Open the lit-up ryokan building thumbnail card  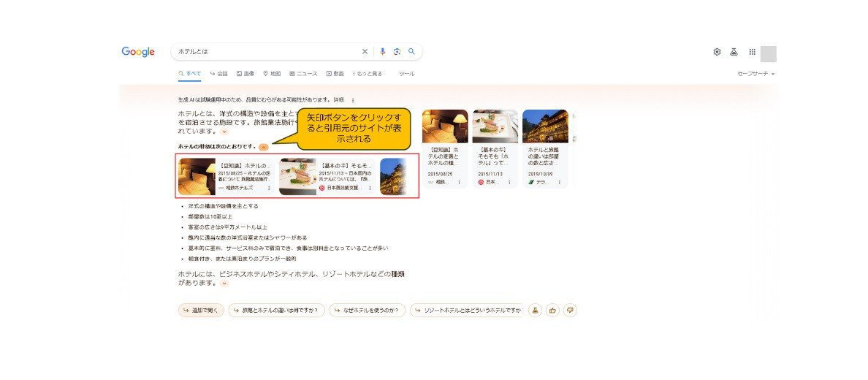[545, 149]
